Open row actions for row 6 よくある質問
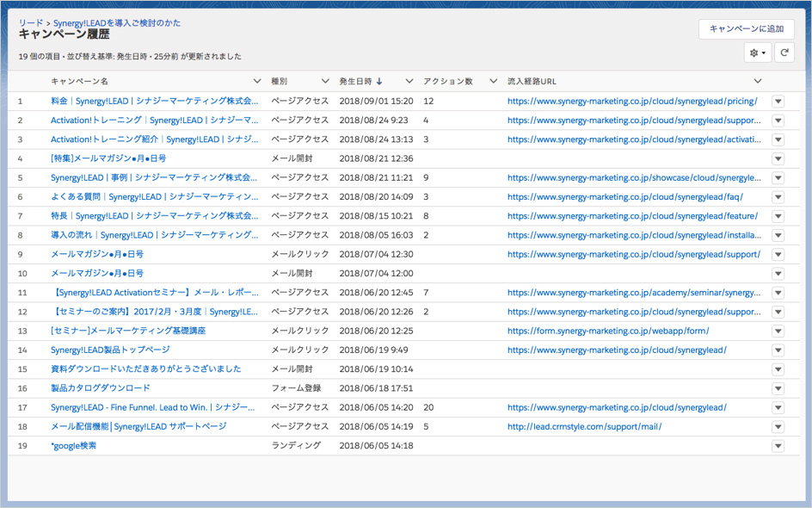The height and width of the screenshot is (508, 812). 778,197
